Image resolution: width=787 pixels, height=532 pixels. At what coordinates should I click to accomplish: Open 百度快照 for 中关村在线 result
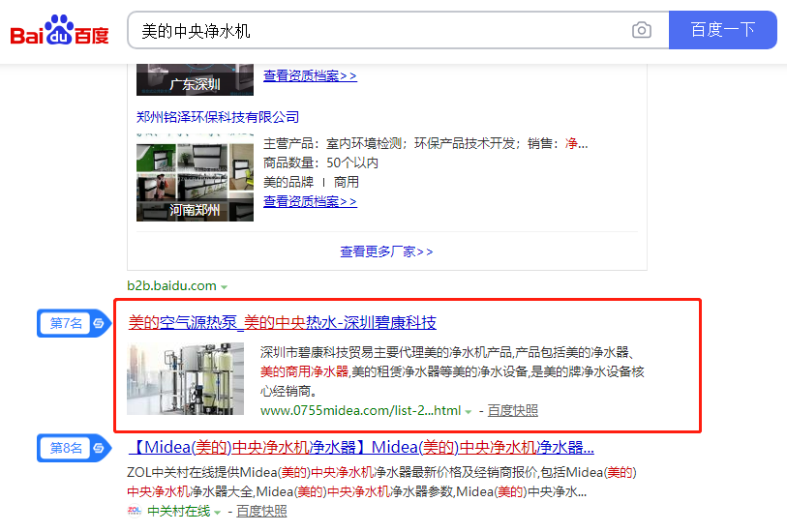(x=261, y=511)
